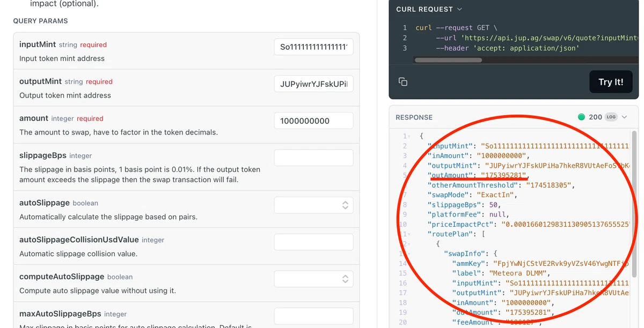The image size is (644, 328).
Task: Open the CURL REQUEST language dropdown
Action: click(429, 9)
